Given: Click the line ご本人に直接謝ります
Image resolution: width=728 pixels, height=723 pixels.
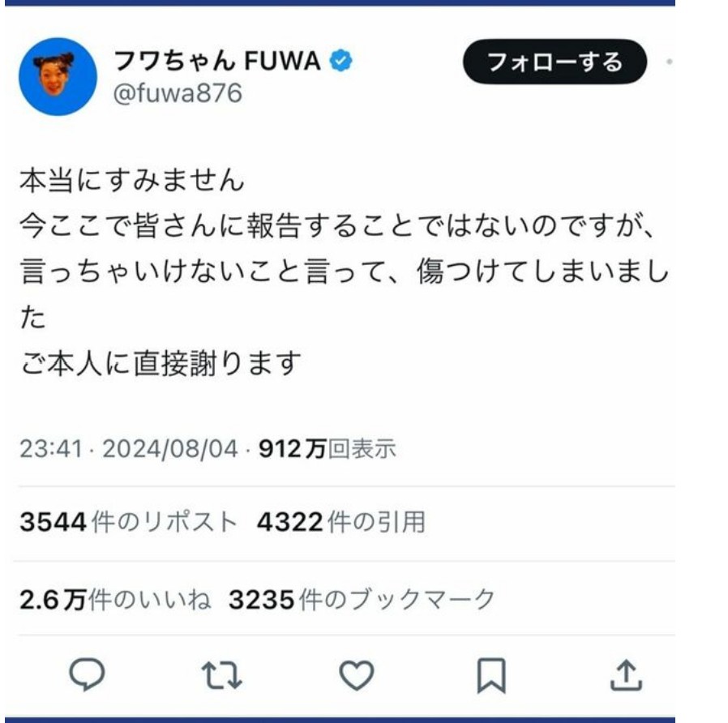Looking at the screenshot, I should pos(161,363).
